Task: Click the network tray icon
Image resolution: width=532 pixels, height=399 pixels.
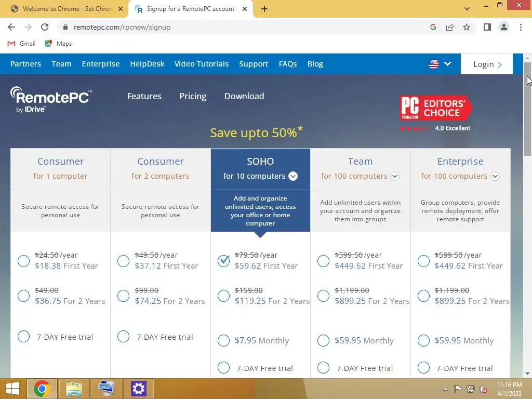Action: coord(471,389)
